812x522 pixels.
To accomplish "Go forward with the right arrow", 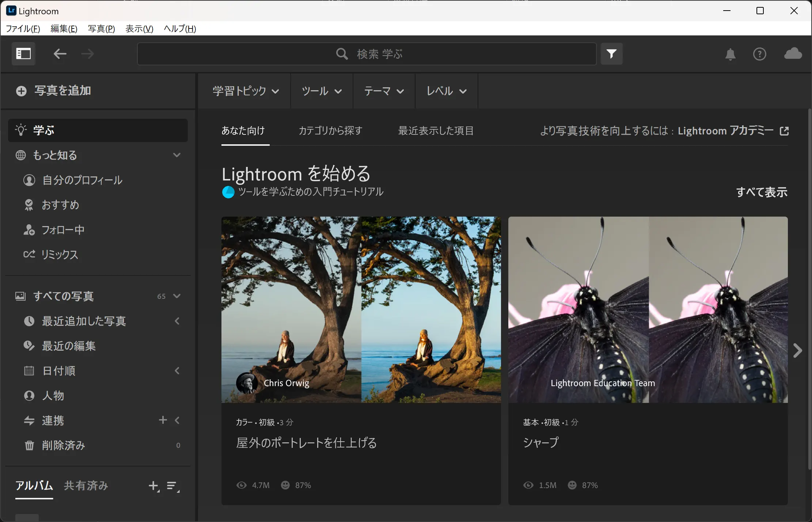I will click(x=87, y=54).
